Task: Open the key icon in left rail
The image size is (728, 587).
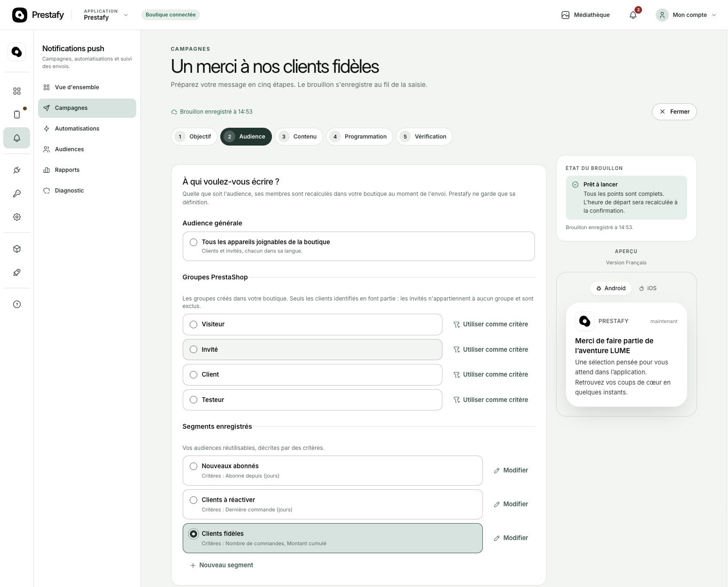Action: coord(17,193)
